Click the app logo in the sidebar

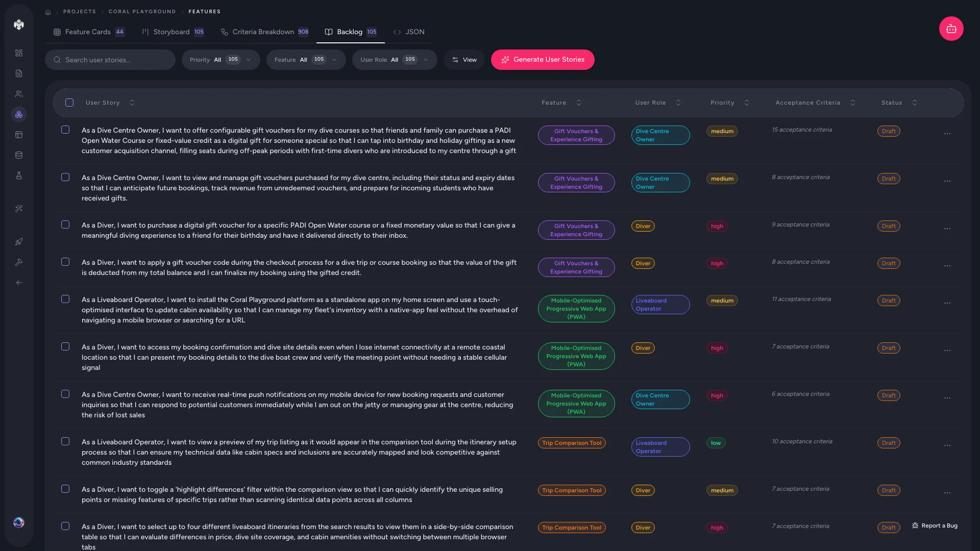(19, 24)
